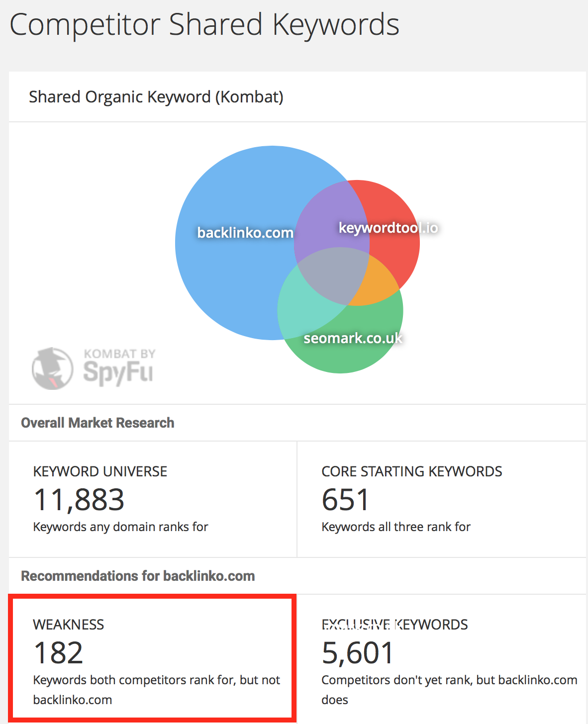588x724 pixels.
Task: Click the "Shared Organic Keyword (Kombat)" heading
Action: click(156, 96)
